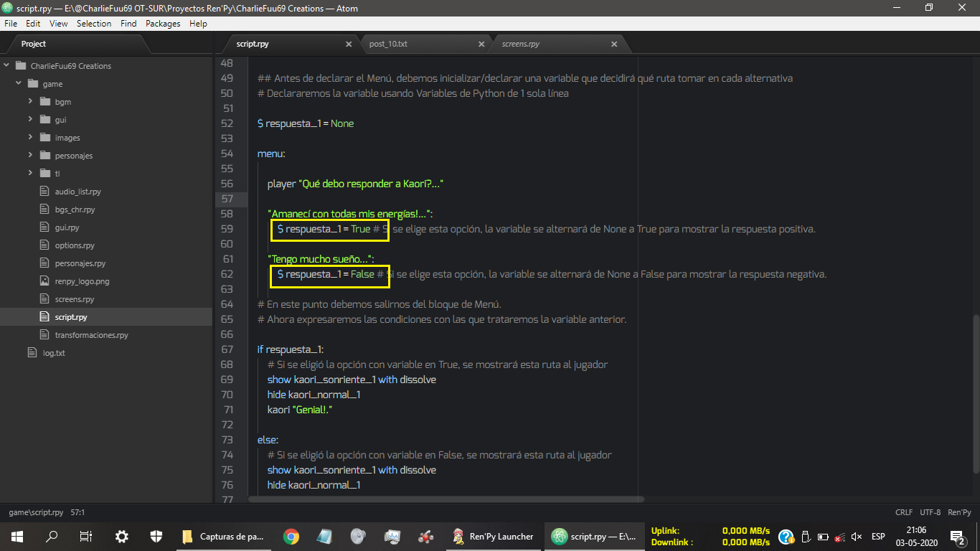Close the screens.rpy tab
The width and height of the screenshot is (980, 551).
coord(614,44)
